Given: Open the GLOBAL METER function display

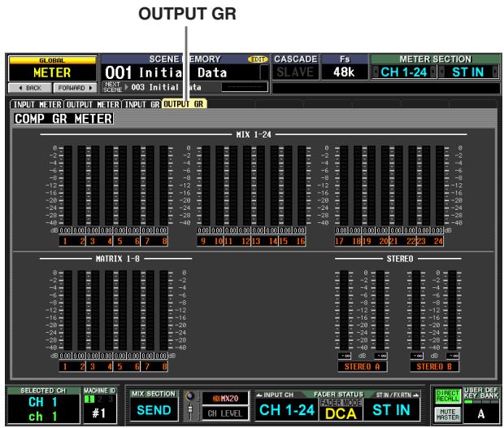Looking at the screenshot, I should (52, 69).
